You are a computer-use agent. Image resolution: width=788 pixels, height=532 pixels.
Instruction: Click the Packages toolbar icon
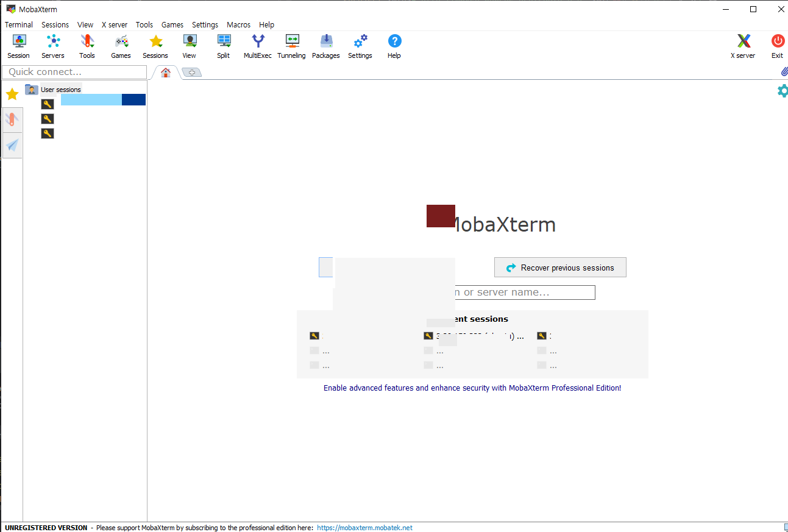pyautogui.click(x=326, y=46)
